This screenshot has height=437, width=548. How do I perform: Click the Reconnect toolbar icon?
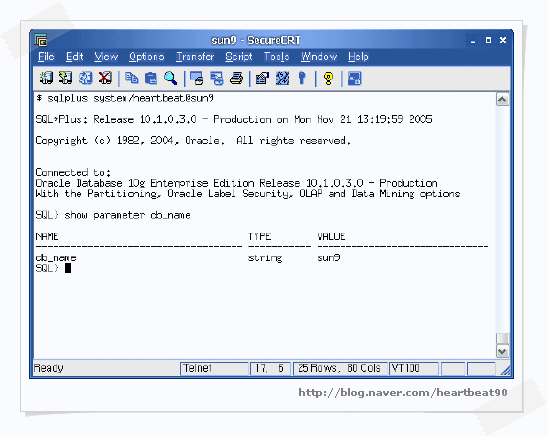pyautogui.click(x=85, y=78)
